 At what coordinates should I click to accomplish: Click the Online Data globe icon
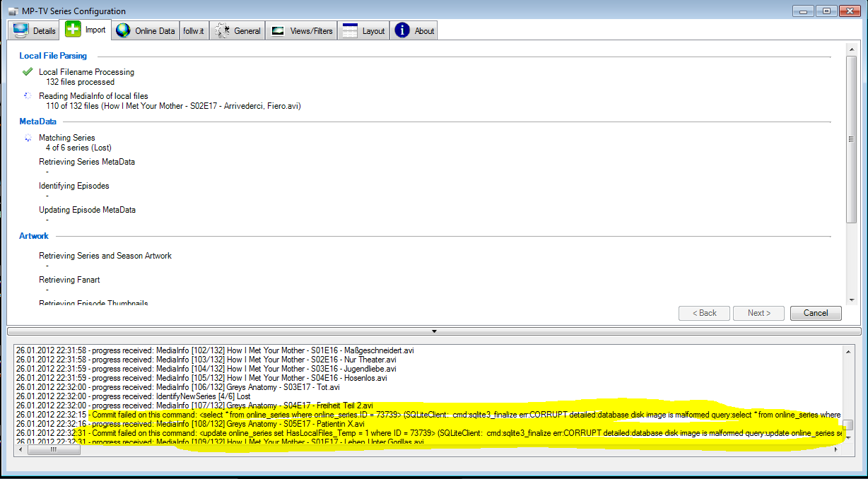tap(124, 30)
